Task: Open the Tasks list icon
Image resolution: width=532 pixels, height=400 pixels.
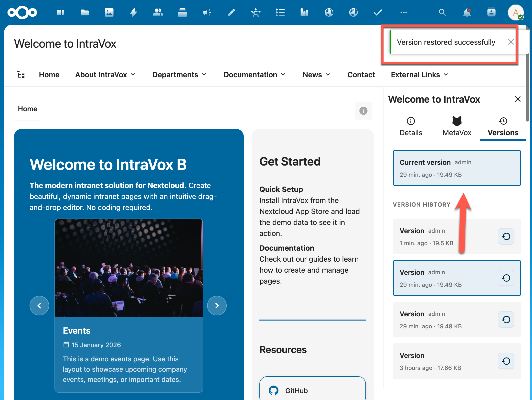Action: pos(280,12)
